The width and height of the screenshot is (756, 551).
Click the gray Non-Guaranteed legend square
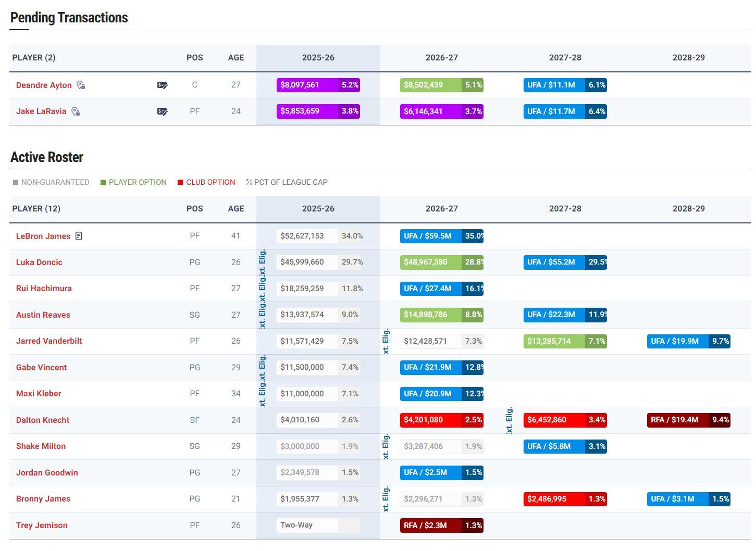click(16, 182)
